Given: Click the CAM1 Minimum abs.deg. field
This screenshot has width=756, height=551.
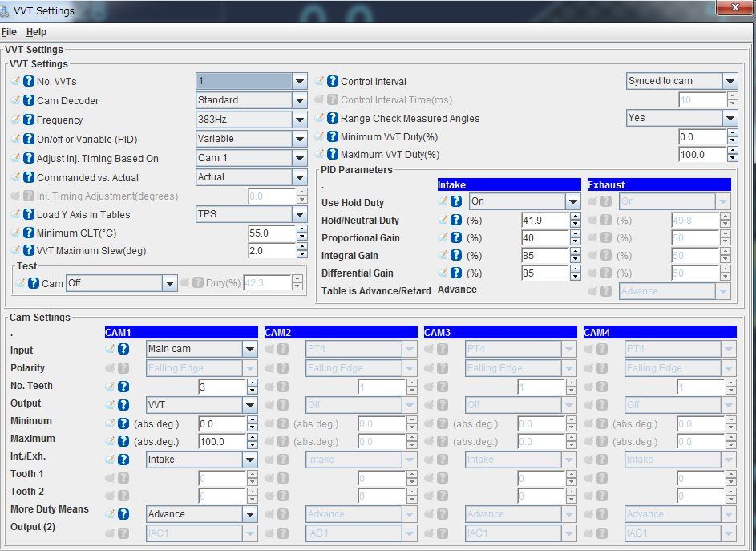Looking at the screenshot, I should [x=222, y=424].
